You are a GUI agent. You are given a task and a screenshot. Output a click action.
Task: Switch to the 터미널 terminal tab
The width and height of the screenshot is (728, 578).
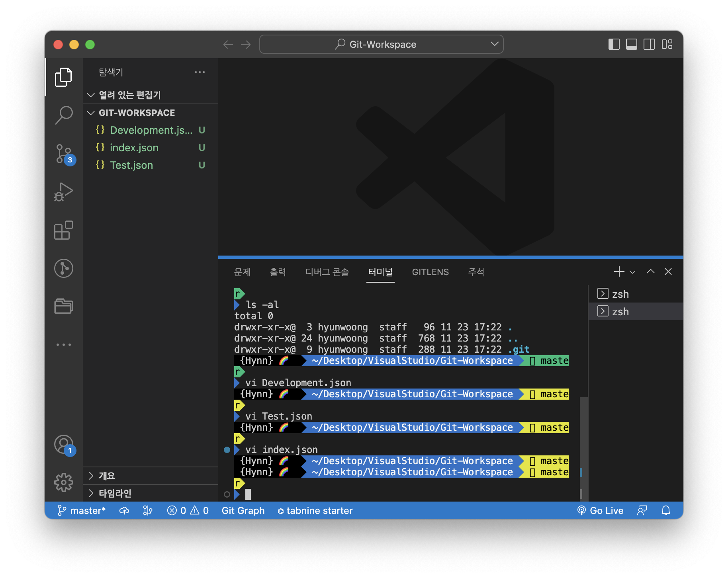pyautogui.click(x=380, y=272)
